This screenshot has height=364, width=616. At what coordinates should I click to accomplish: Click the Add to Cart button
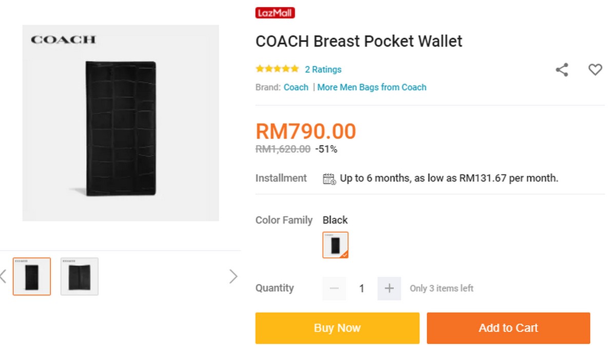[x=508, y=328]
